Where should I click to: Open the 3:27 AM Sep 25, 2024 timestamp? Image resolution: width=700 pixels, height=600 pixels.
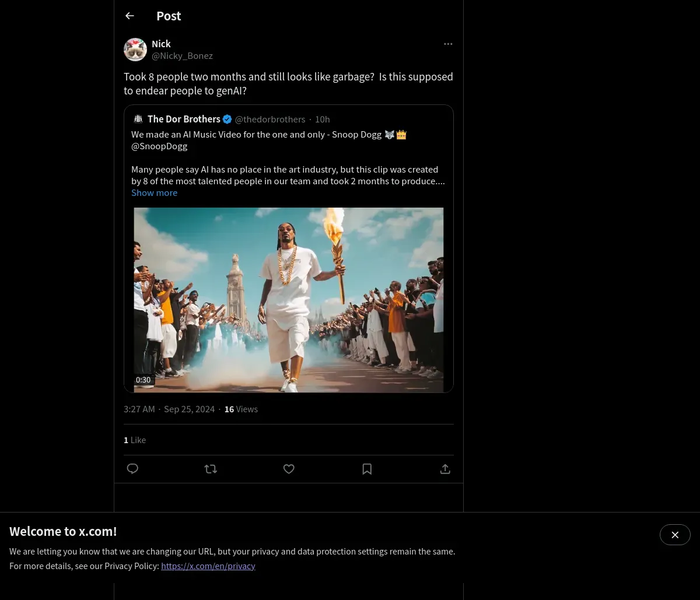click(x=169, y=409)
